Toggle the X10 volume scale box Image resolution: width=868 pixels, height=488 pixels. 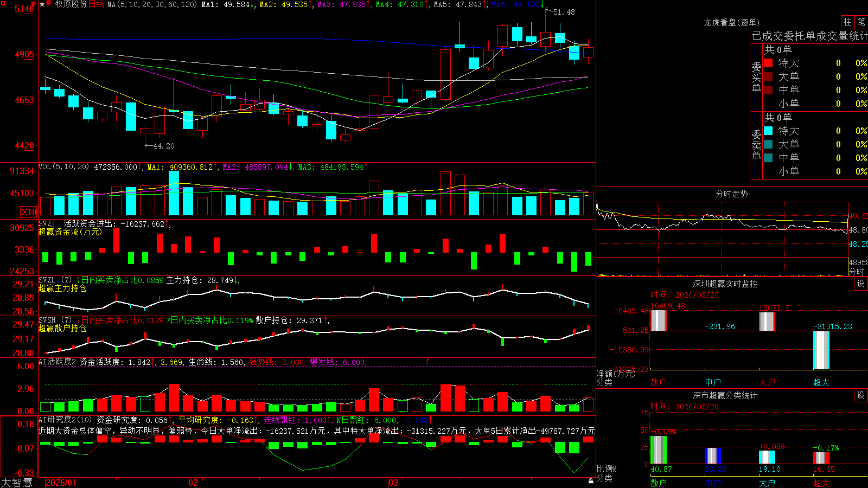click(x=29, y=212)
